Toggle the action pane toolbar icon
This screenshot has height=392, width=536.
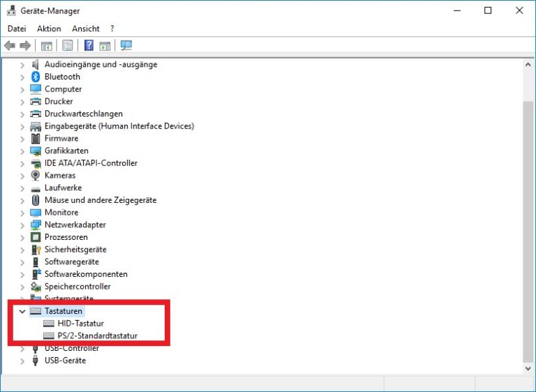point(105,45)
